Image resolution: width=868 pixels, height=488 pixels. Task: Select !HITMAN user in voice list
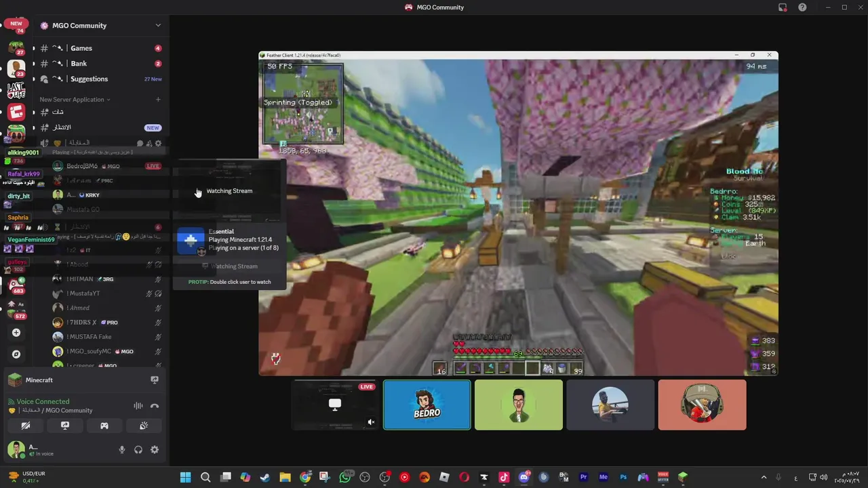point(107,279)
